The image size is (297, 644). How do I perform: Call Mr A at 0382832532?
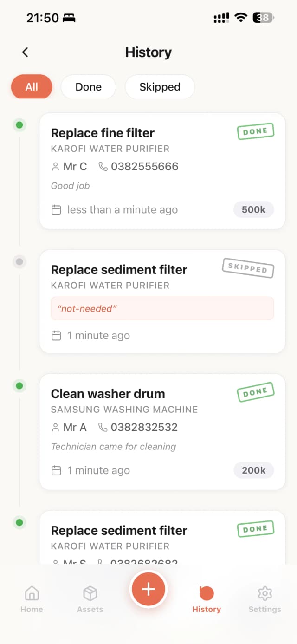(x=144, y=427)
